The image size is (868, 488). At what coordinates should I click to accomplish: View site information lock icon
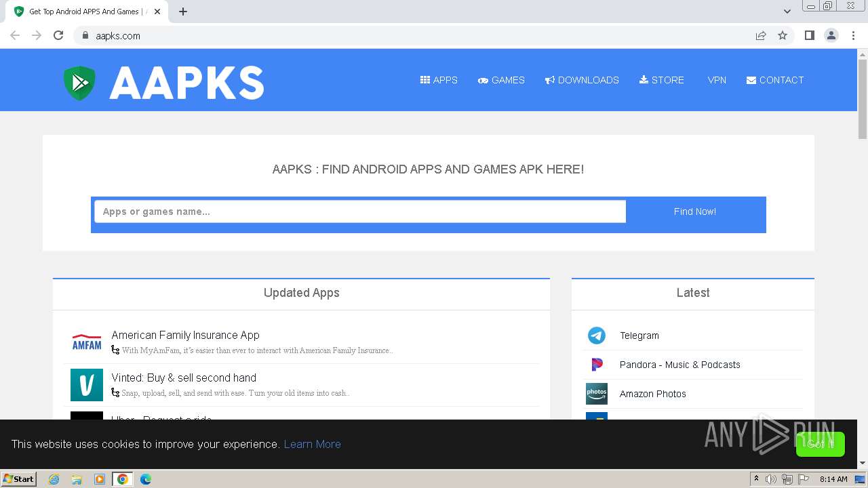(x=85, y=35)
